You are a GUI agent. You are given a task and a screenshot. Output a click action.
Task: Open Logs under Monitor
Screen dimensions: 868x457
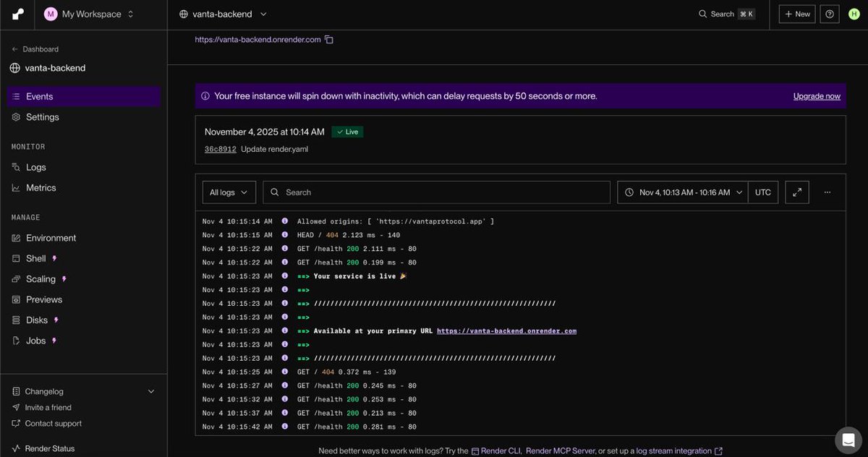[36, 167]
